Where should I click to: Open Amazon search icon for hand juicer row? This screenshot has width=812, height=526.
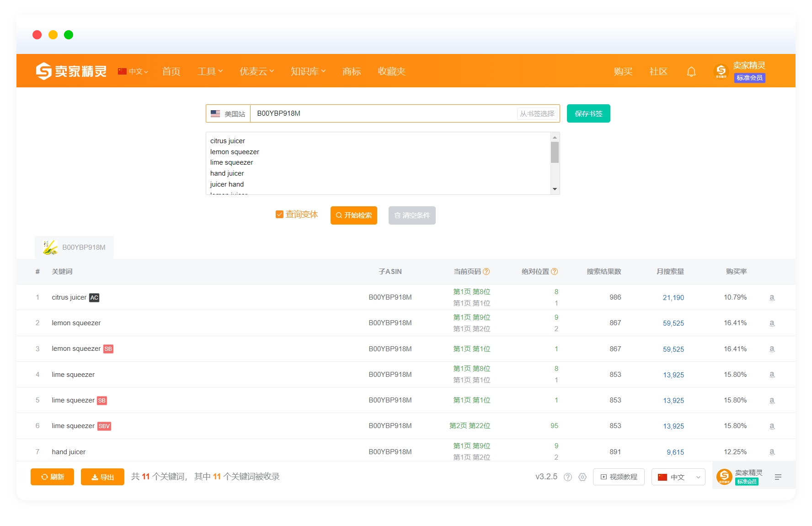click(x=772, y=452)
